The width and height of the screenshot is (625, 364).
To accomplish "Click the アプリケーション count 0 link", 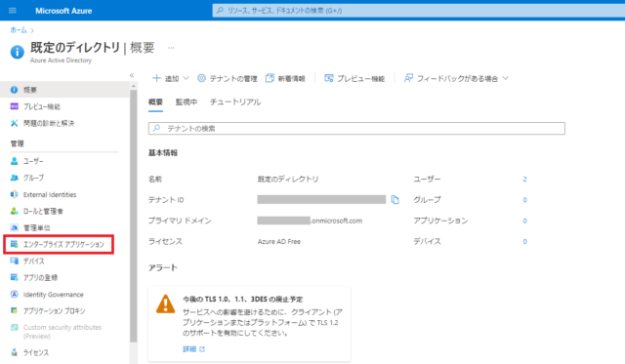I will click(524, 221).
